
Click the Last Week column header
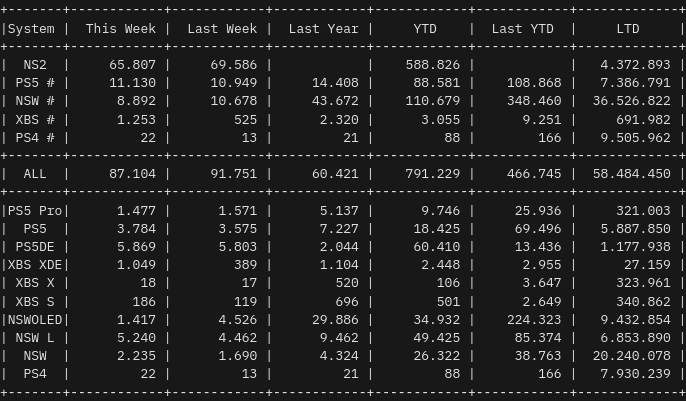pos(222,29)
